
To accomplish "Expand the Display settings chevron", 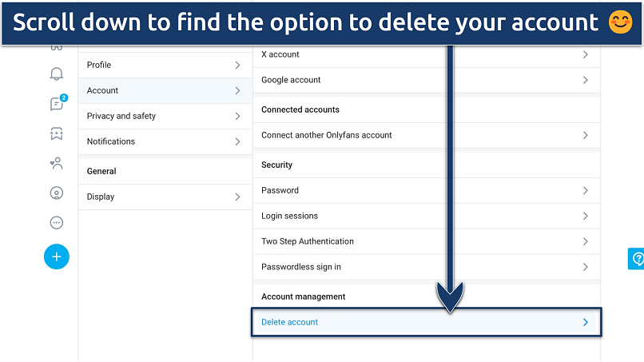I will [237, 197].
